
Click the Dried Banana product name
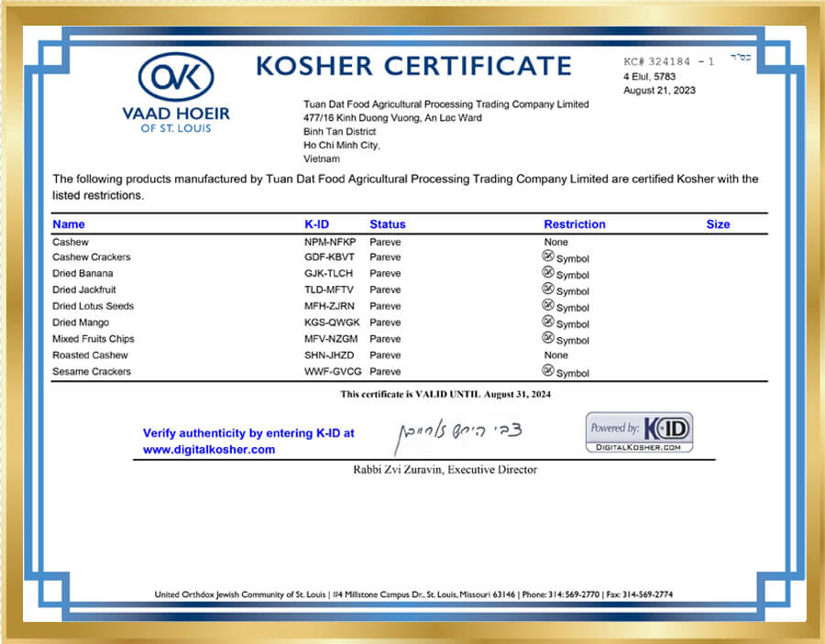82,273
